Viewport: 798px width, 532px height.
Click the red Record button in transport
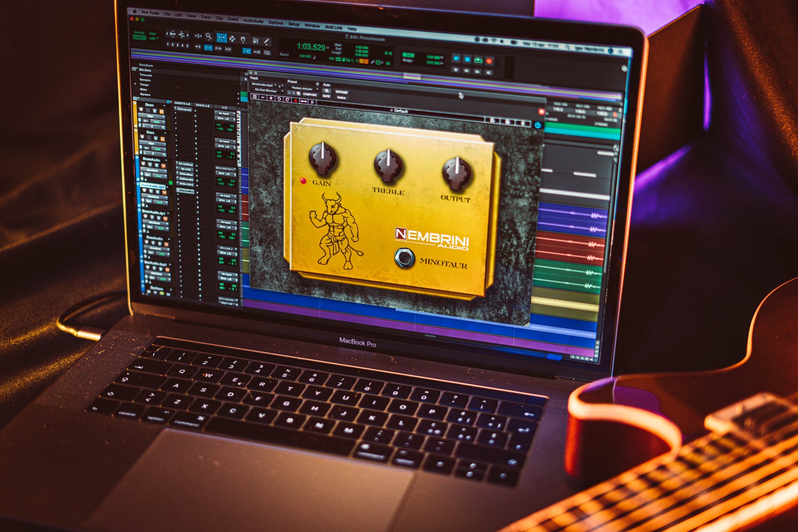[489, 61]
